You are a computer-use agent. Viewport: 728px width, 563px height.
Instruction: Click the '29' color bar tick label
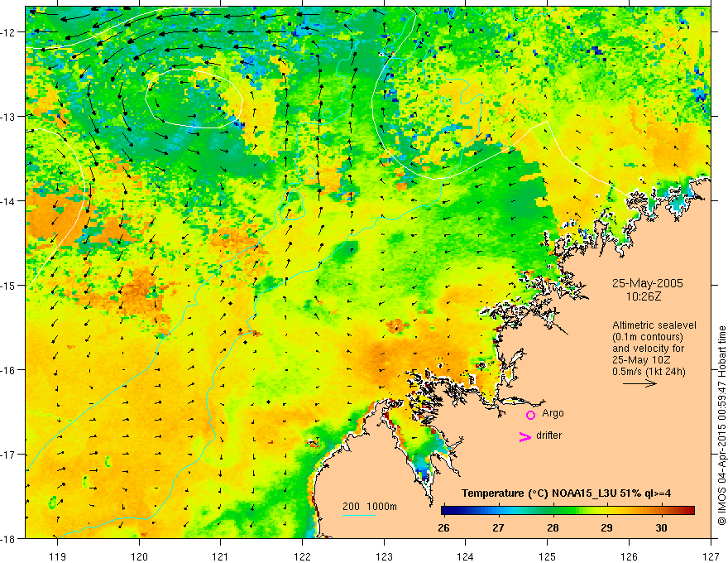point(606,527)
